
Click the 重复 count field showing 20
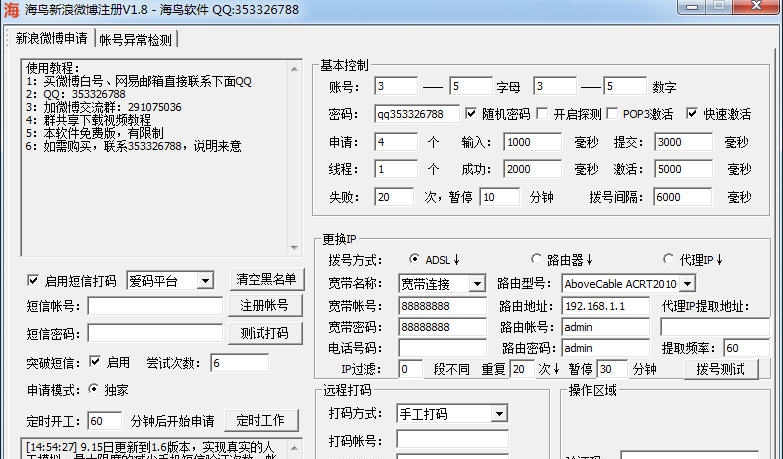coord(522,369)
